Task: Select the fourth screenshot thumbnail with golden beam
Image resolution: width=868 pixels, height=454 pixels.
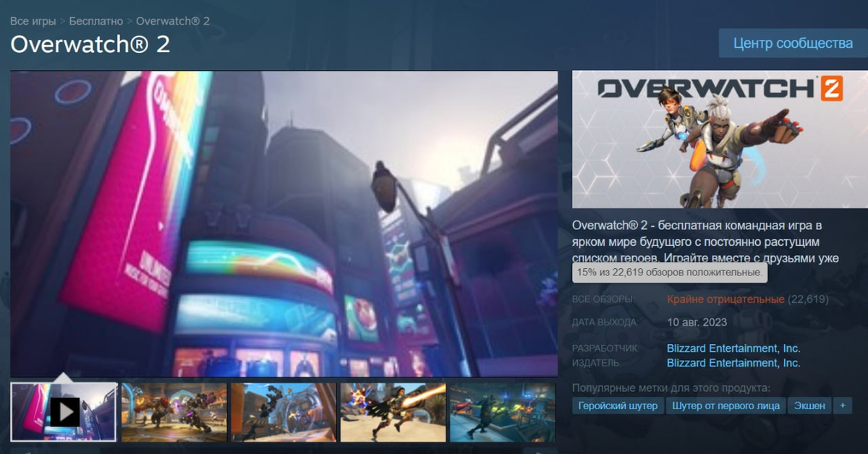Action: pos(393,412)
